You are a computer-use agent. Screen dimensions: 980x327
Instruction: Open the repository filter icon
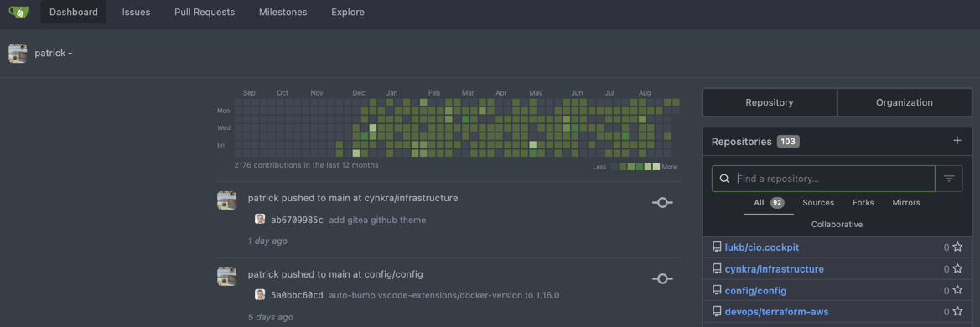[x=949, y=179]
